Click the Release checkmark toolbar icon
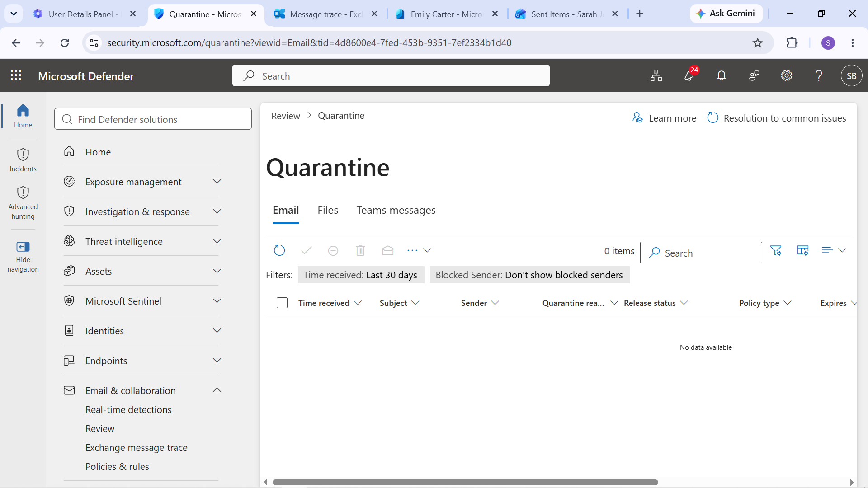 click(307, 250)
